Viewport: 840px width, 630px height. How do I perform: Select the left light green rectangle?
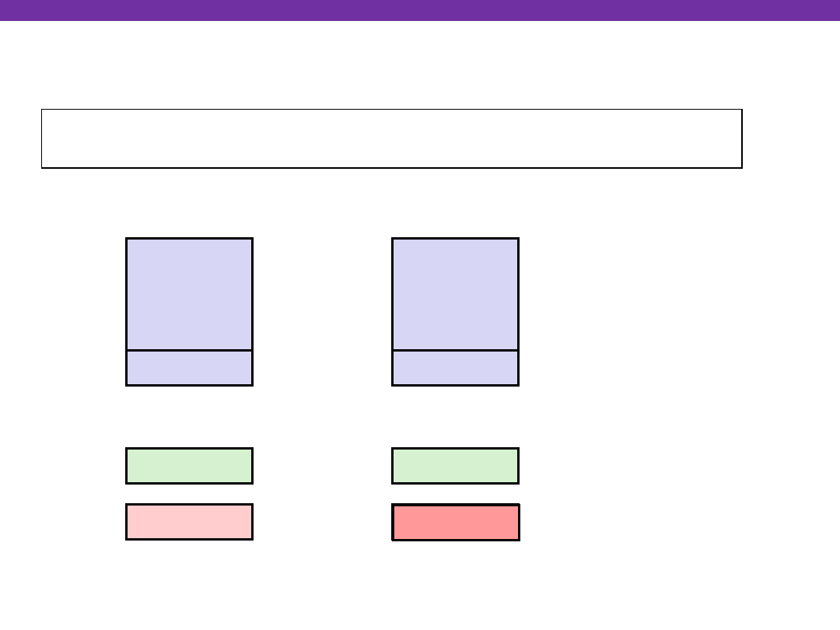pos(189,466)
